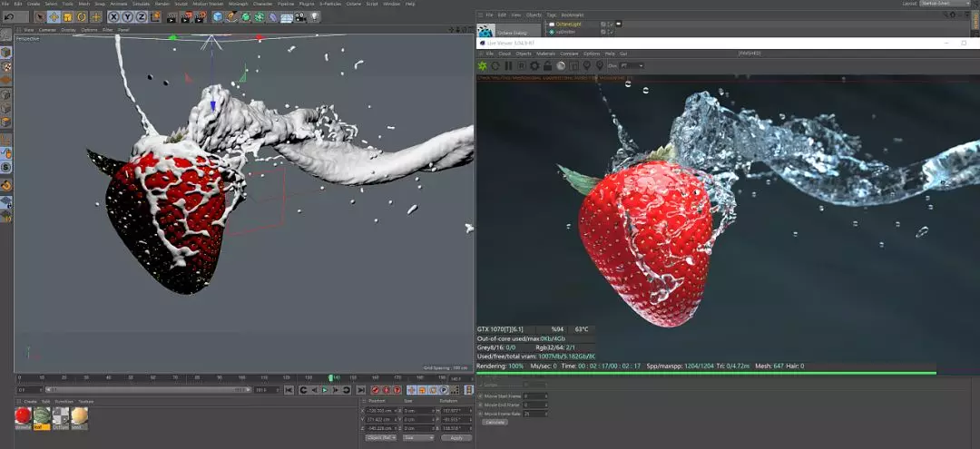
Task: Open Octane settings gear icon
Action: coord(534,65)
